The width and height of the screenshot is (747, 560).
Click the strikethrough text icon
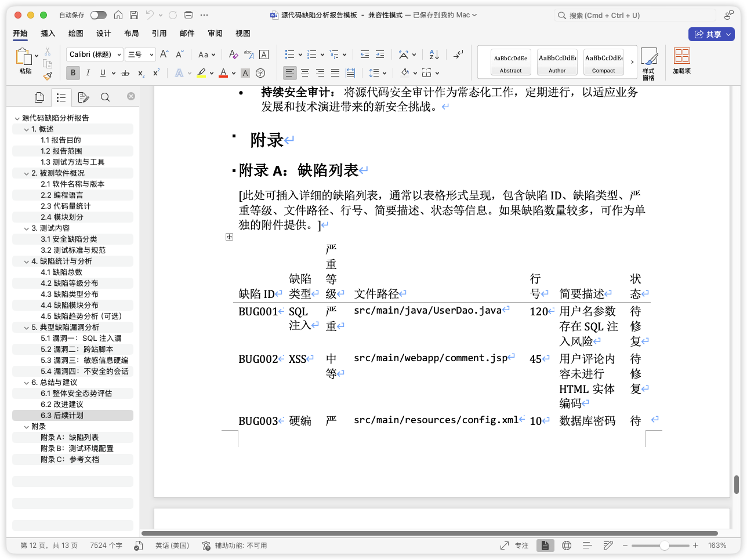click(x=125, y=73)
